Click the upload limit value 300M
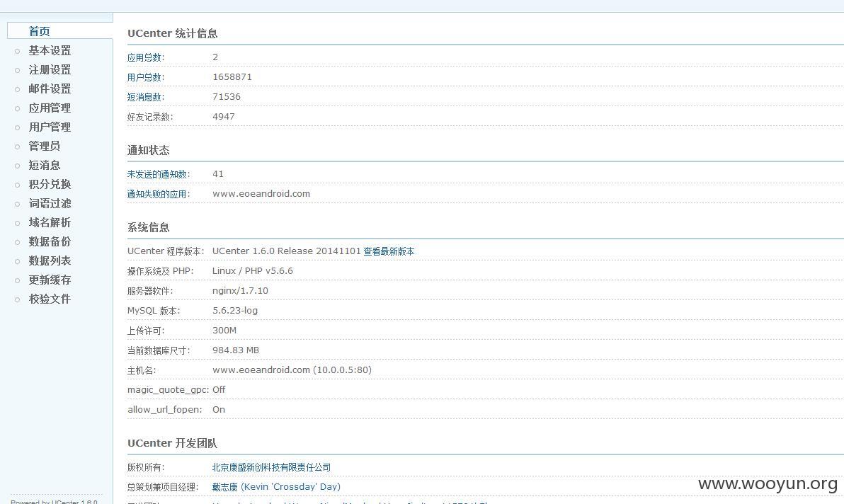844x504 pixels. tap(224, 331)
